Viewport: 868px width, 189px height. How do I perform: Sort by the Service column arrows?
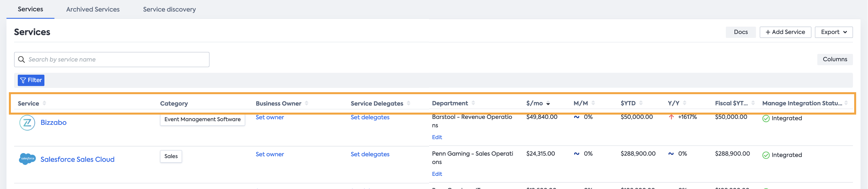(44, 103)
